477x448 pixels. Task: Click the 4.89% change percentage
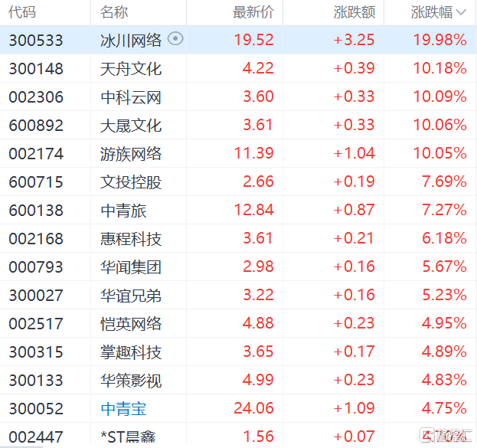444,352
